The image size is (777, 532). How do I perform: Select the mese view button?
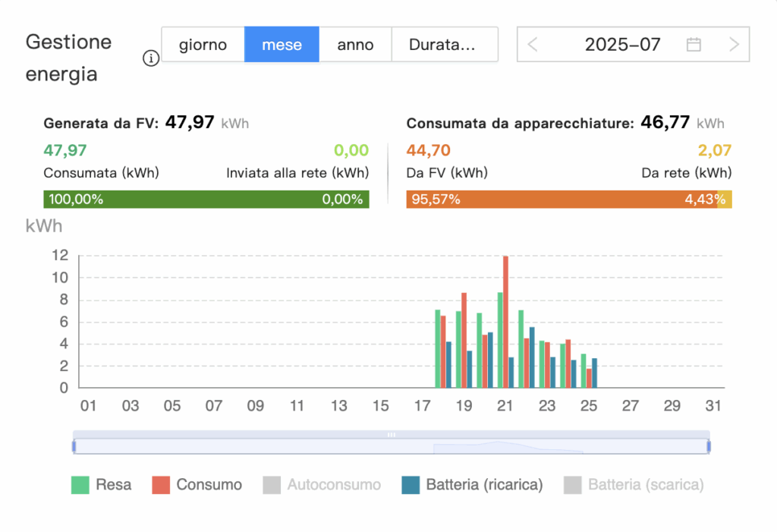click(x=282, y=44)
